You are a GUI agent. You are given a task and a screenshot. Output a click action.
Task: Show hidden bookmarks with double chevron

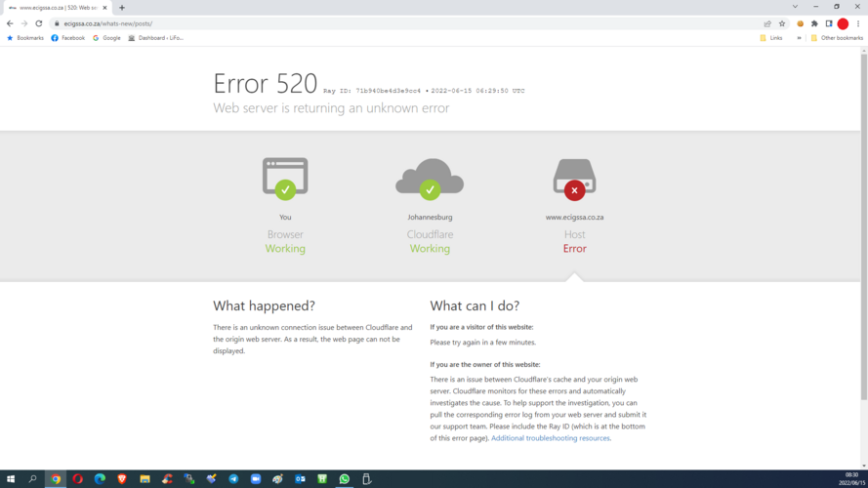coord(799,38)
